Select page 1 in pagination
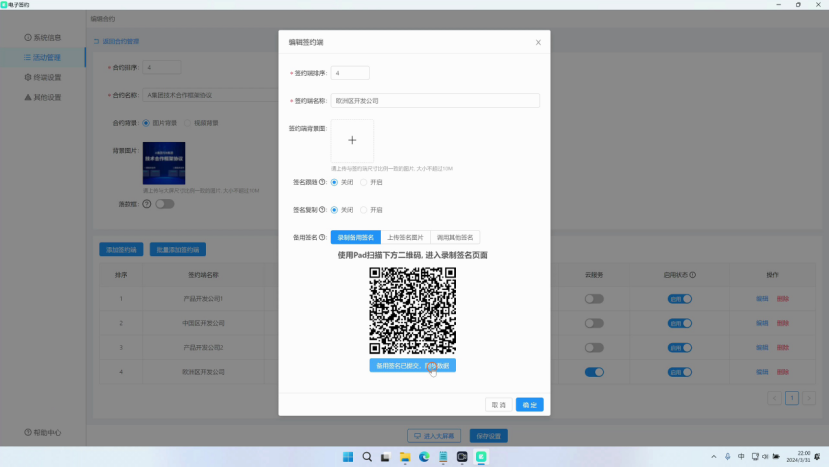830x467 pixels. 792,398
